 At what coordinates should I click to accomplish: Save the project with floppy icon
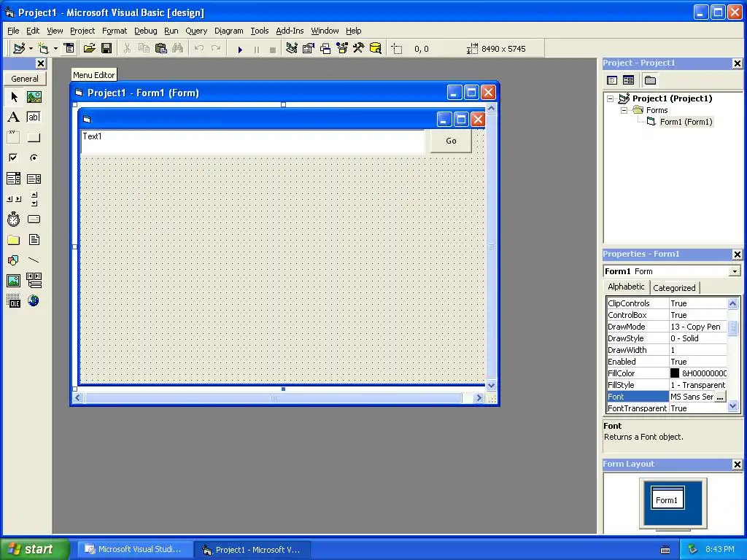coord(107,49)
